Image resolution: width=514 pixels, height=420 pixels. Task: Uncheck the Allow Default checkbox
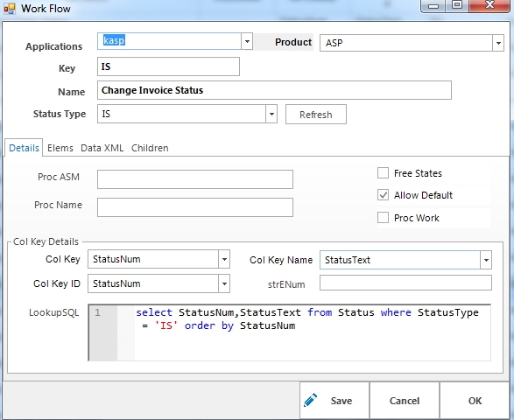tap(383, 195)
